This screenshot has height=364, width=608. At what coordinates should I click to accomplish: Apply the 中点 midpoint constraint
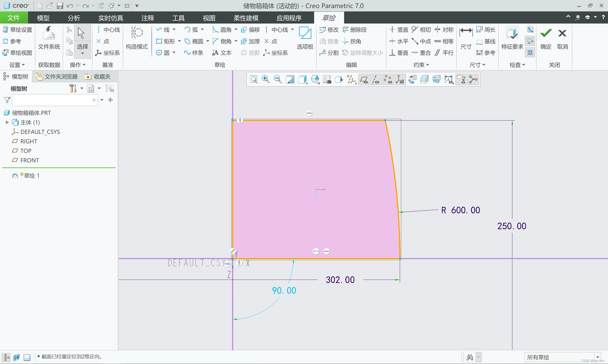(421, 41)
